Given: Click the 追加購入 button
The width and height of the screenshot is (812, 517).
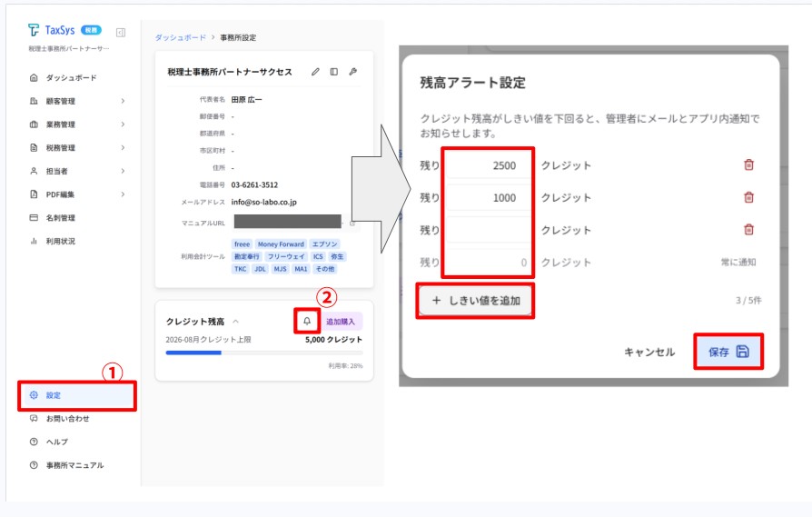Looking at the screenshot, I should 341,322.
